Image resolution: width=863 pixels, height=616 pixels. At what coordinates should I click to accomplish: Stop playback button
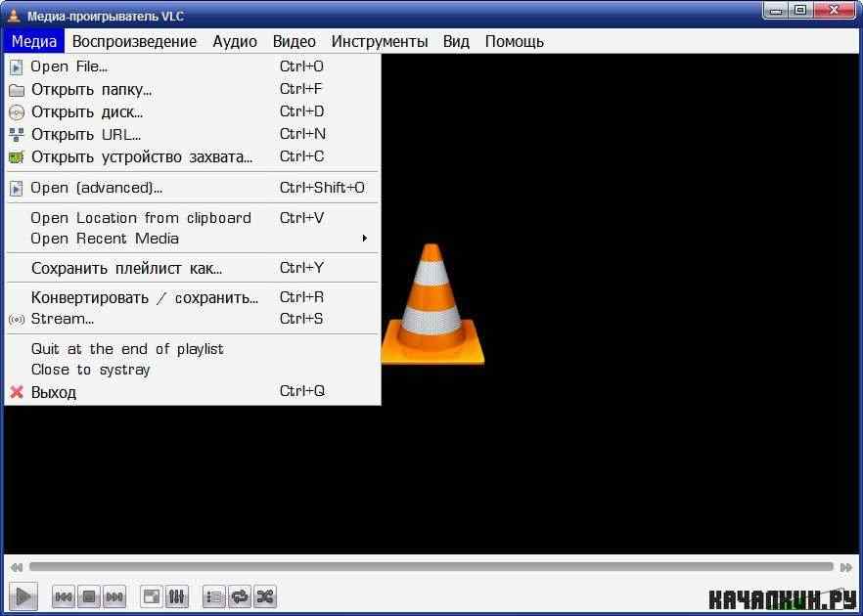tap(89, 596)
